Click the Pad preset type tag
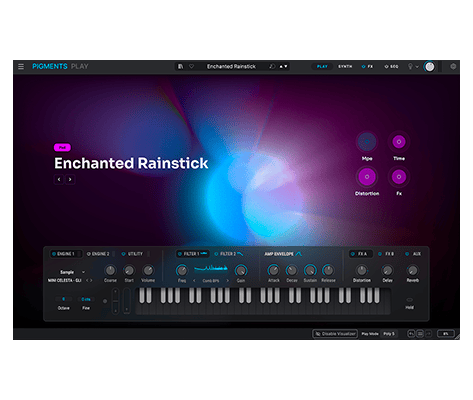 pyautogui.click(x=62, y=147)
